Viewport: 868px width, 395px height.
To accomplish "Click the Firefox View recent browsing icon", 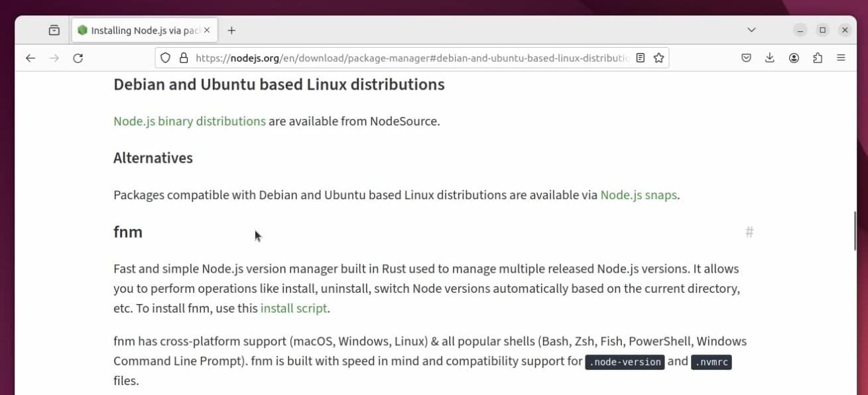I will click(54, 31).
